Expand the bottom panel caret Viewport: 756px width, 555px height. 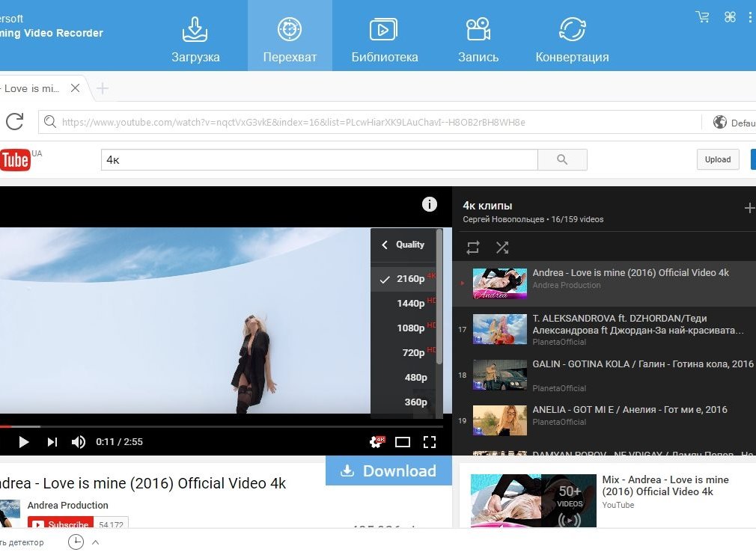point(96,542)
